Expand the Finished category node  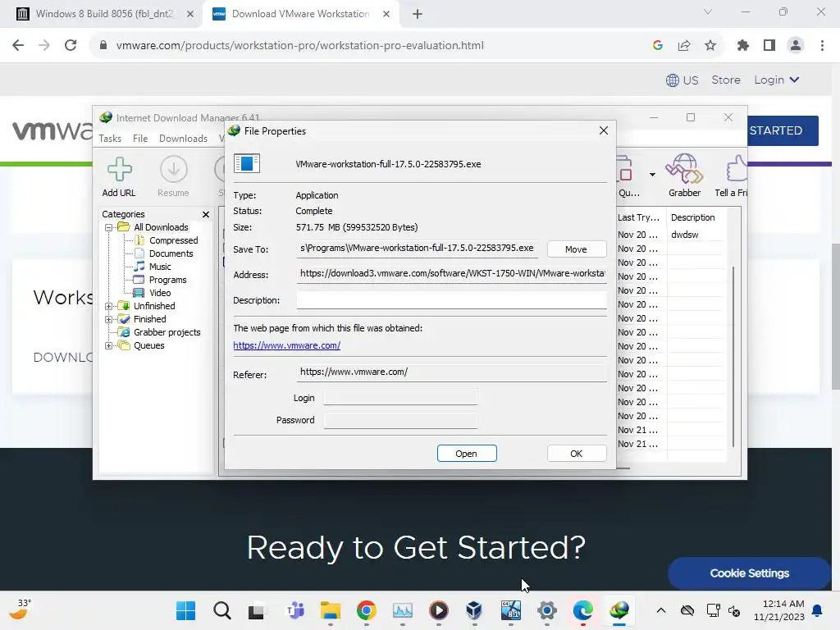(x=109, y=319)
